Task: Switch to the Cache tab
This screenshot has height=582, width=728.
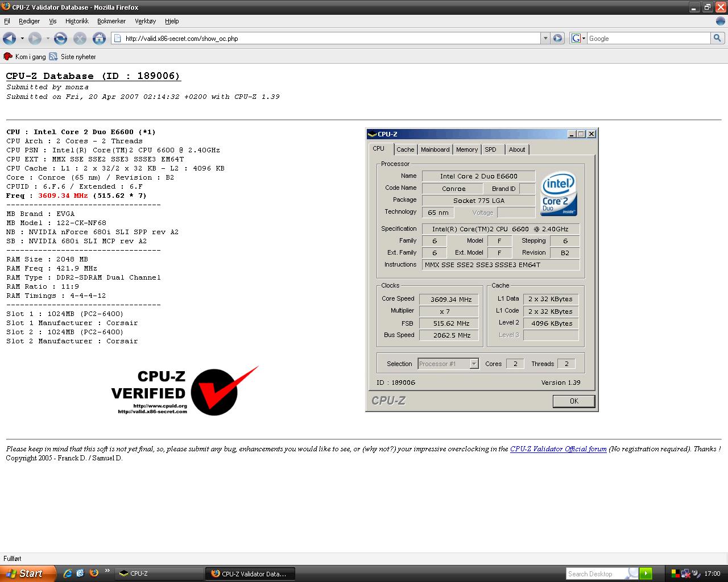Action: (406, 149)
